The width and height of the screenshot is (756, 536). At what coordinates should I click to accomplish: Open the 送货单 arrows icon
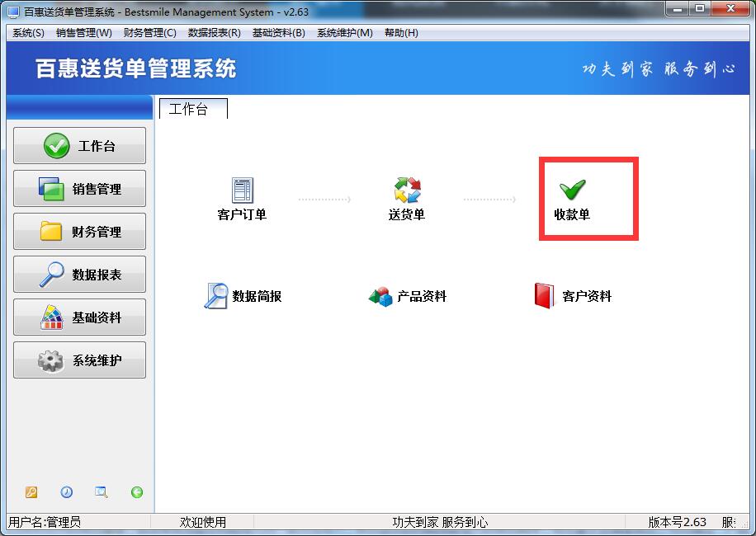point(408,190)
